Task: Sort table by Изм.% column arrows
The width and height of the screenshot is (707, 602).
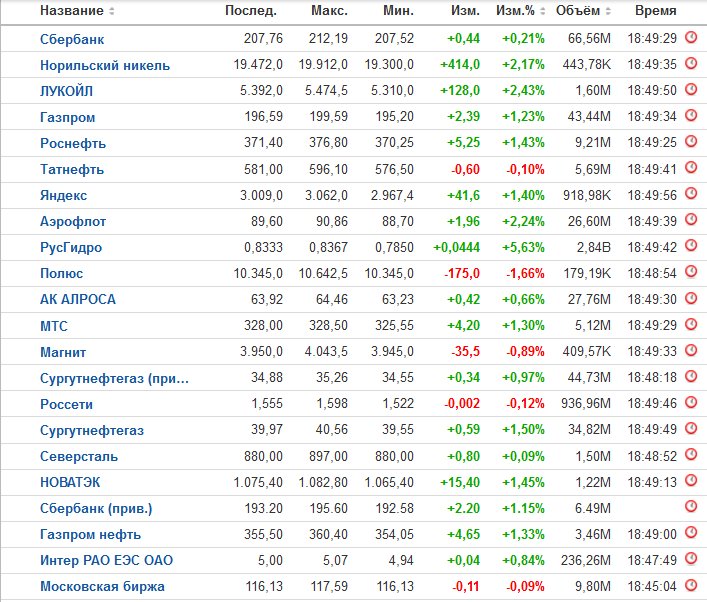Action: pyautogui.click(x=543, y=11)
